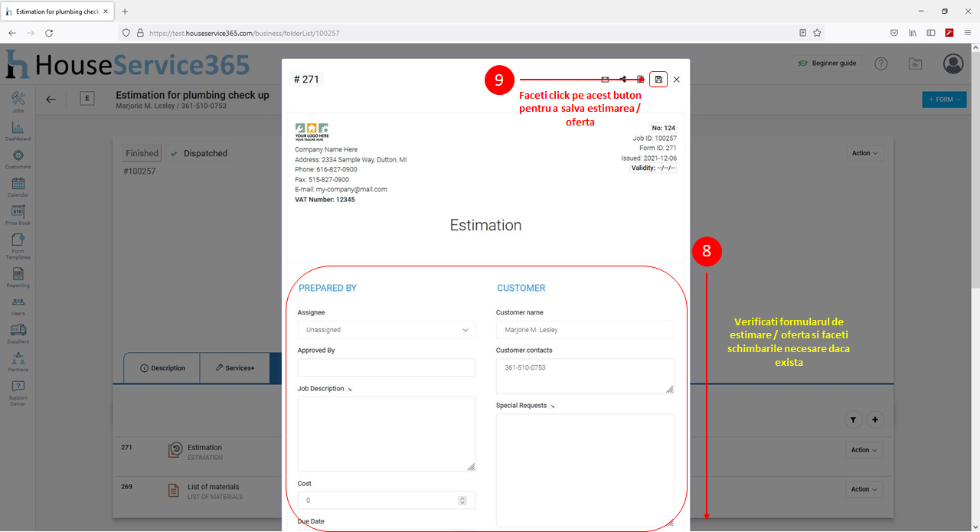Show the Firefox sidebar panel
Viewport: 980px width, 532px height.
click(x=931, y=33)
